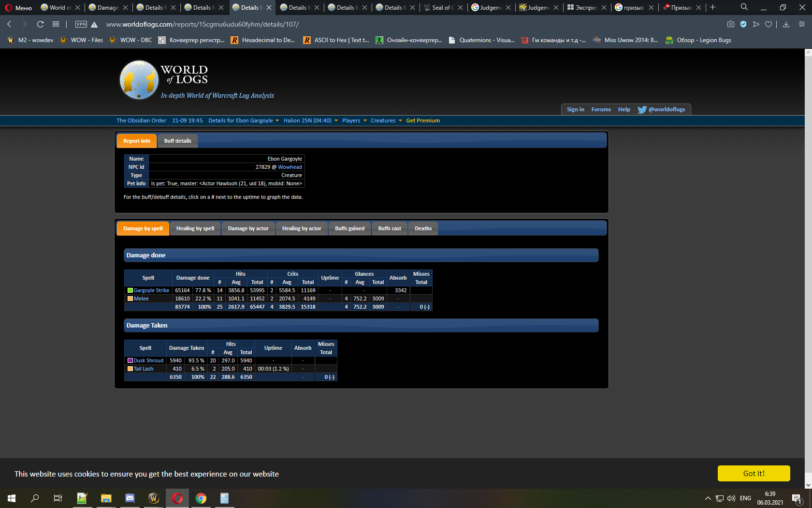
Task: Open the downloads icon
Action: 786,24
